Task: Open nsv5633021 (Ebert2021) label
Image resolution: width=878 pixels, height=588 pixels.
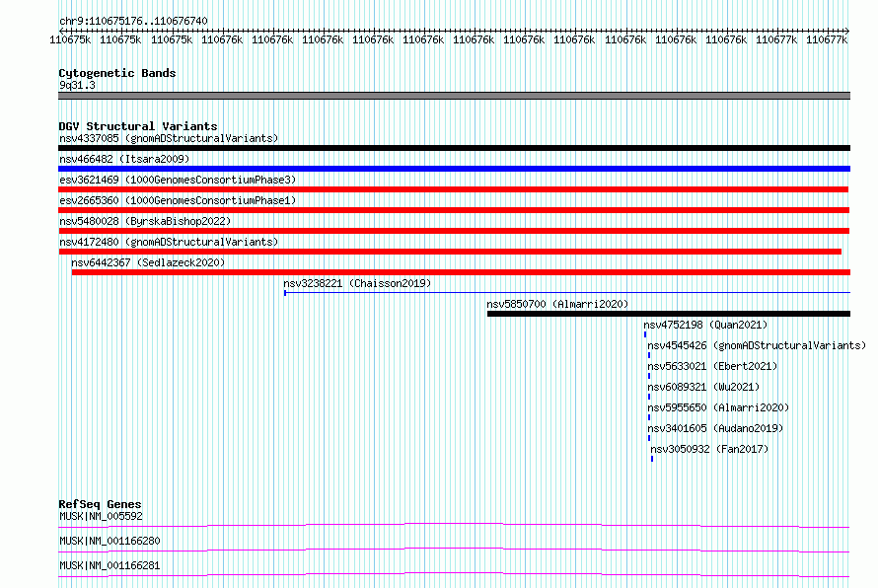Action: click(712, 366)
